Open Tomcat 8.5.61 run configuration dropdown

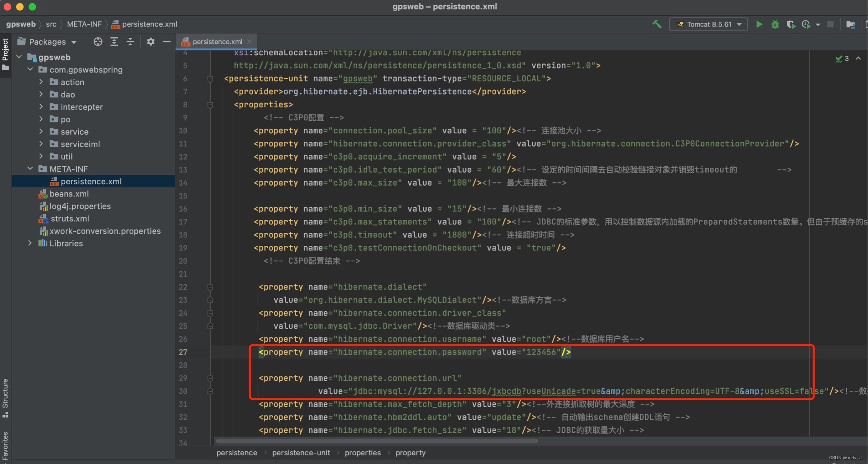click(708, 24)
